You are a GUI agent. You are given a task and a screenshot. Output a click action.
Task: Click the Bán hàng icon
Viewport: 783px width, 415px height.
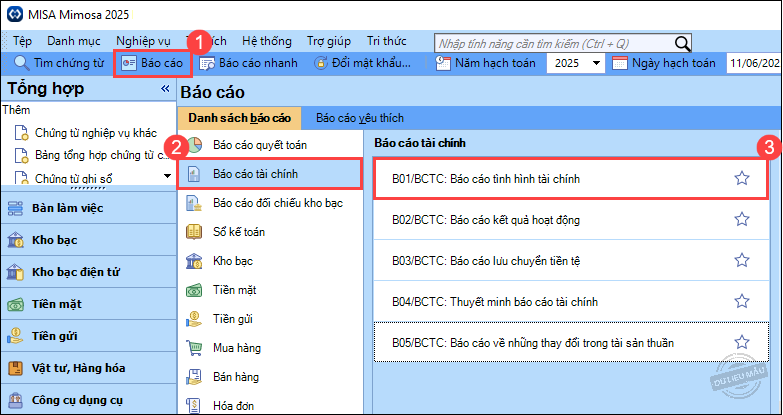click(x=194, y=377)
